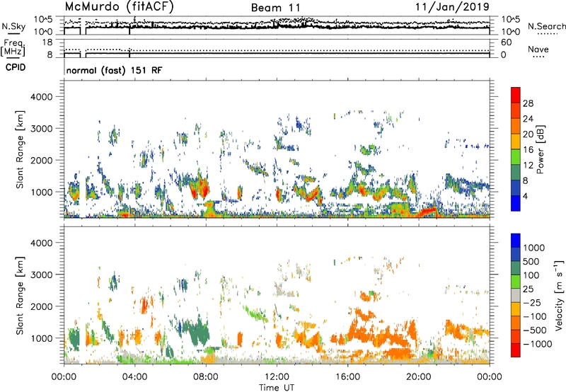Image resolution: width=566 pixels, height=392 pixels.
Task: Click the light green 12-16 dB power swatch
Action: (516, 156)
